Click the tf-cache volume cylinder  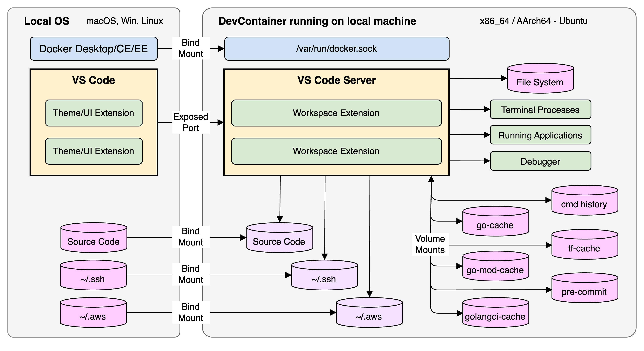click(x=585, y=244)
